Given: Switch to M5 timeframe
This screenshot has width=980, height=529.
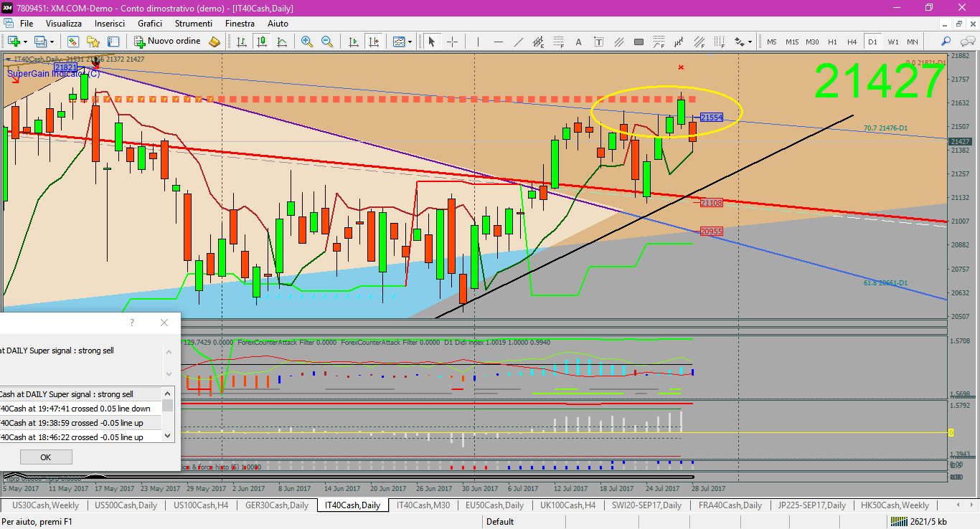Looking at the screenshot, I should (772, 42).
